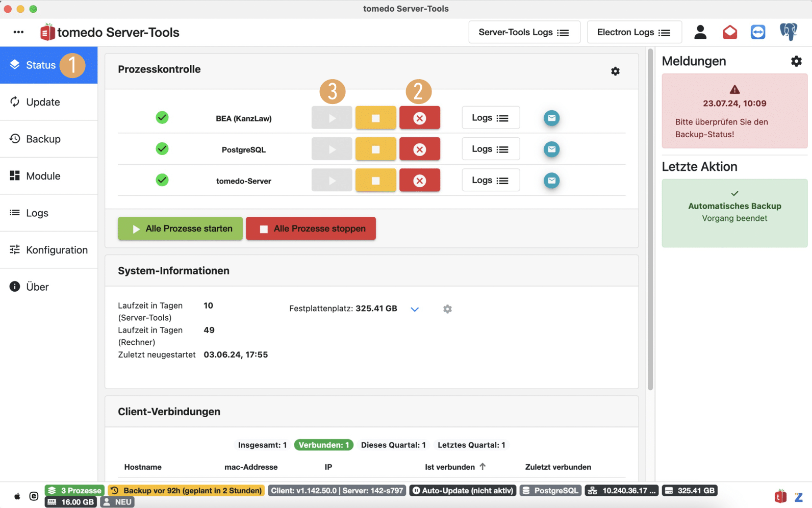Kill the tomedo-Server process
The width and height of the screenshot is (812, 508).
[x=420, y=181]
